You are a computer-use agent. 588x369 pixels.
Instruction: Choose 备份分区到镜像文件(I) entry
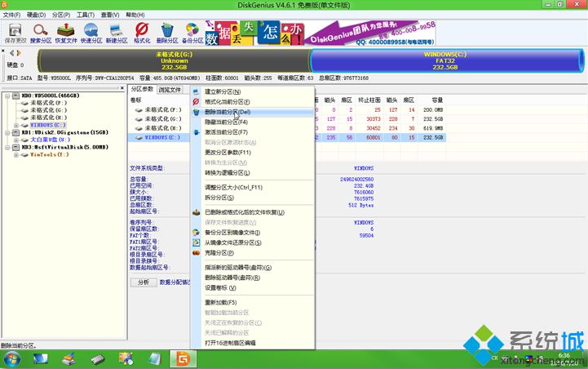[x=252, y=233]
